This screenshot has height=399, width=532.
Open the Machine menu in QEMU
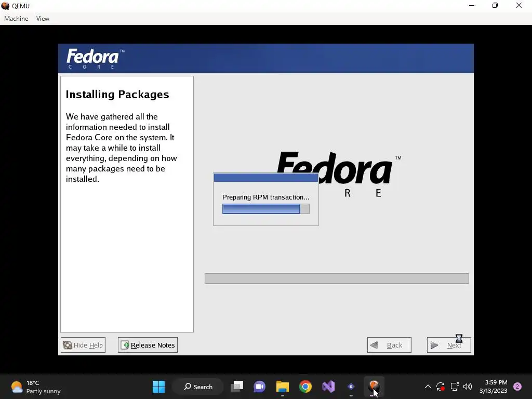click(16, 19)
